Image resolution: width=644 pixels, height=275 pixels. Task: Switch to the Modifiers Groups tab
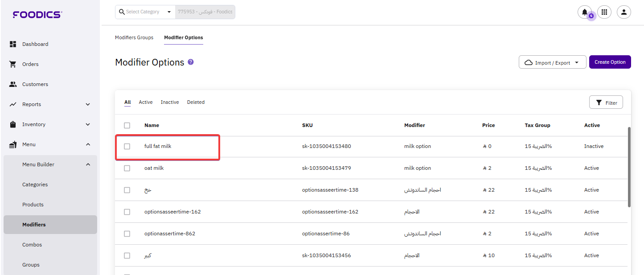[x=134, y=37]
